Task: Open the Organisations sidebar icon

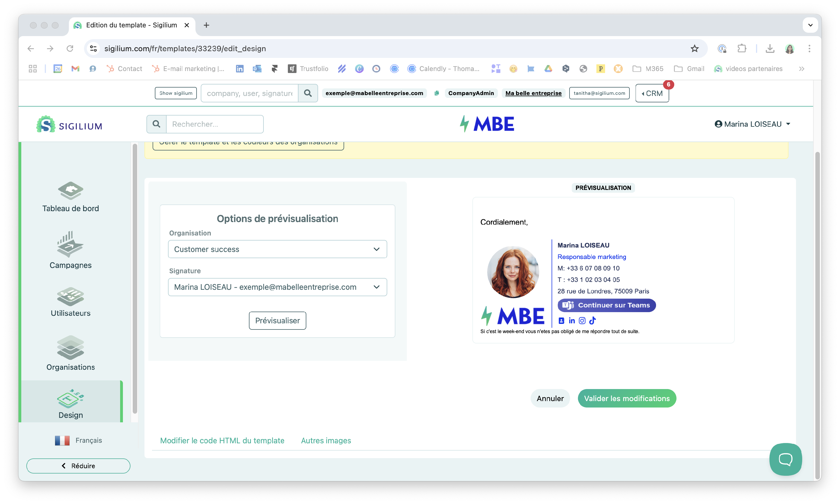Action: coord(70,348)
